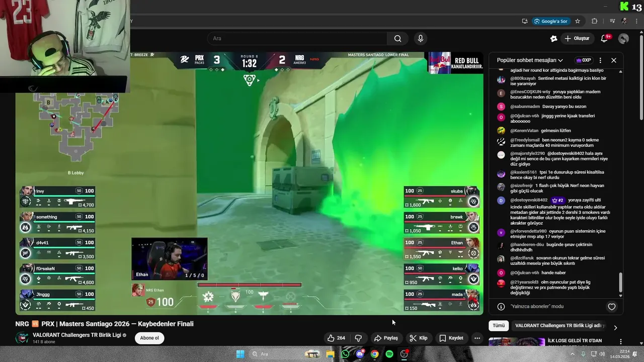Start voice search with microphone icon

click(421, 39)
